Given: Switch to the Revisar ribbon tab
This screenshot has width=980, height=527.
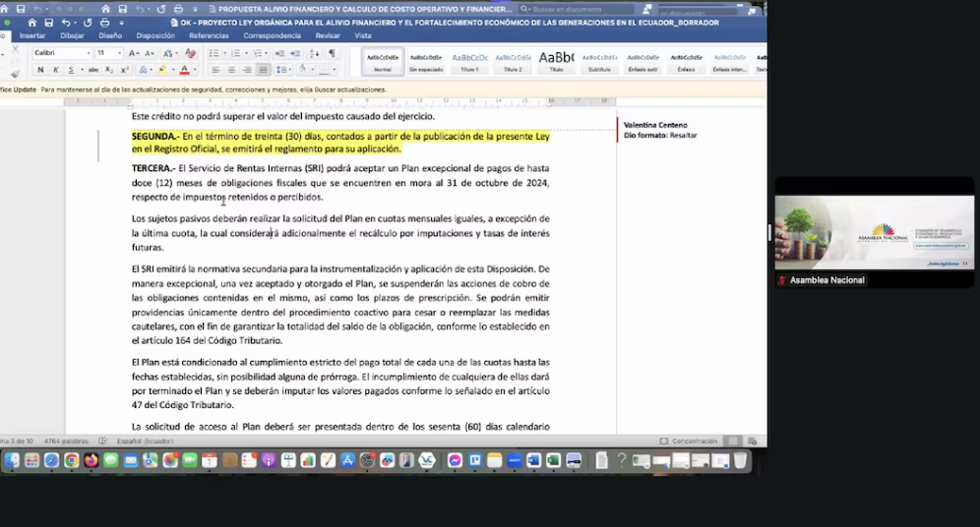Looking at the screenshot, I should [328, 35].
